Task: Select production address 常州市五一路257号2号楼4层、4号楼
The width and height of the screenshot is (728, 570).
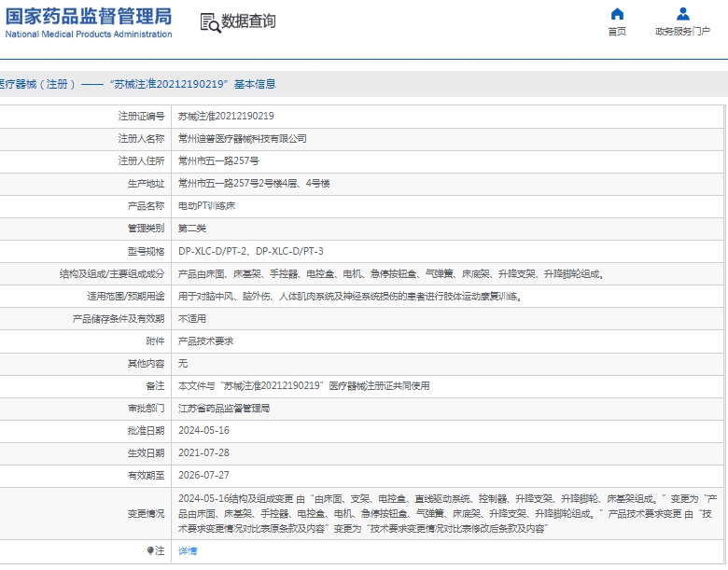Action: pos(254,184)
